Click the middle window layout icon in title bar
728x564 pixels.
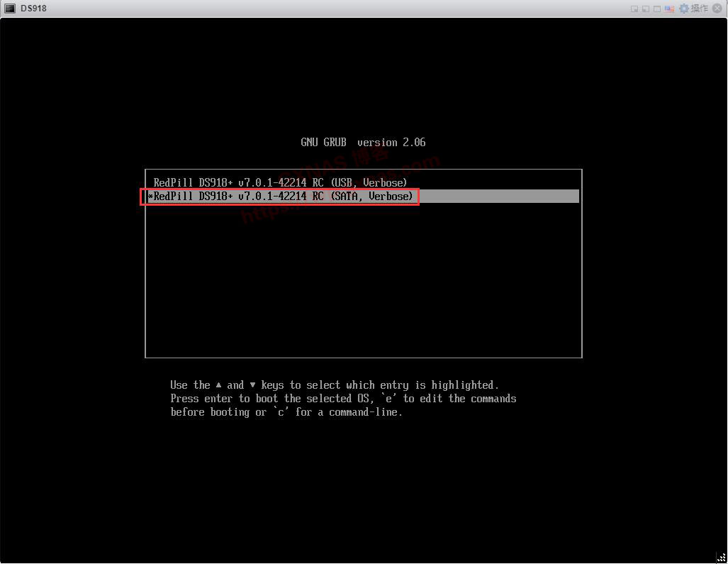646,9
